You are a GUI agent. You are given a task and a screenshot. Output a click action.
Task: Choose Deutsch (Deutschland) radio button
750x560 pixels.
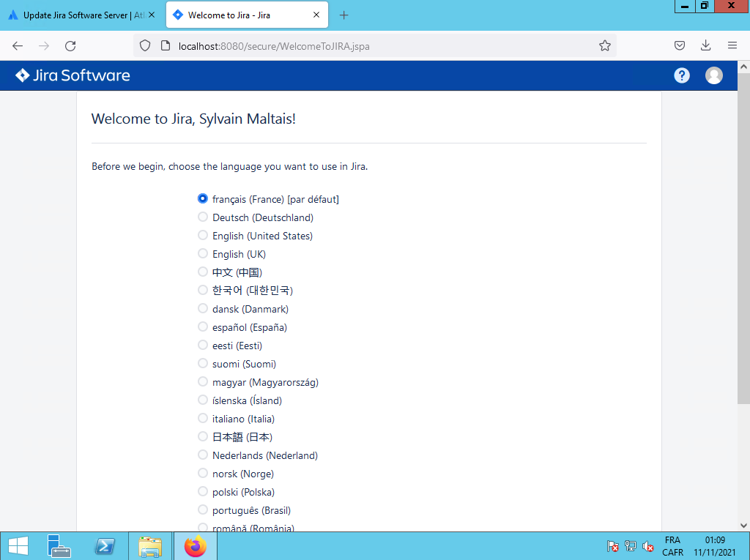[203, 217]
